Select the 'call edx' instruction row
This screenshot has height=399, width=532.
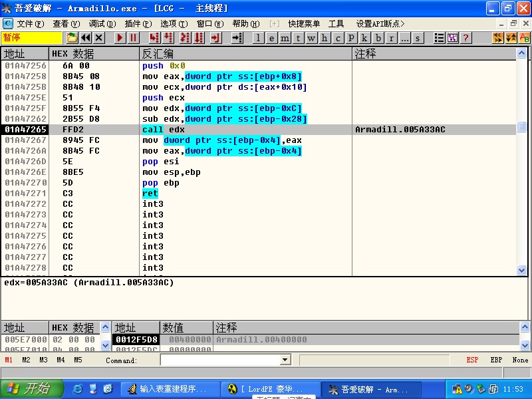259,129
